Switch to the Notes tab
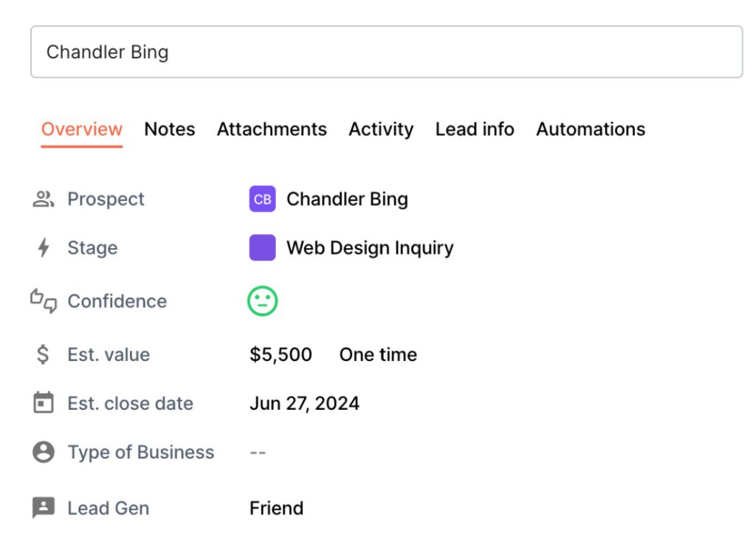The width and height of the screenshot is (756, 550). [x=170, y=129]
